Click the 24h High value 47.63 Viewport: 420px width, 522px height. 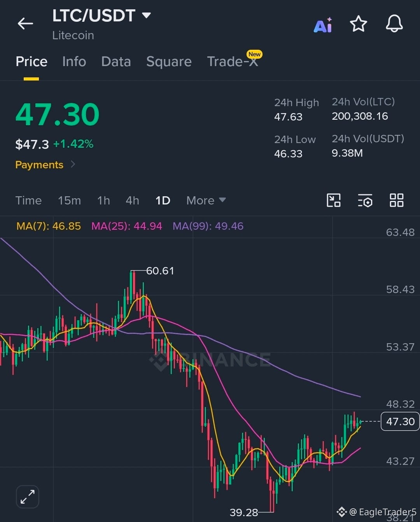pyautogui.click(x=288, y=117)
